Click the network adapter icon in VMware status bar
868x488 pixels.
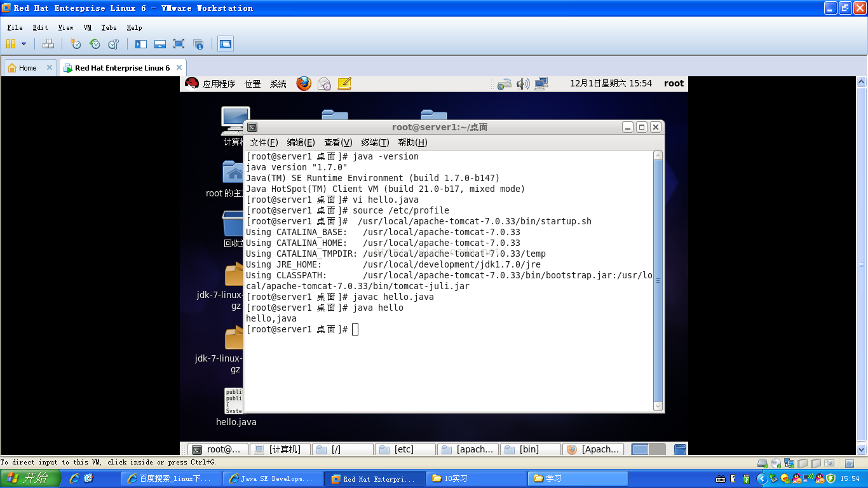pos(789,463)
